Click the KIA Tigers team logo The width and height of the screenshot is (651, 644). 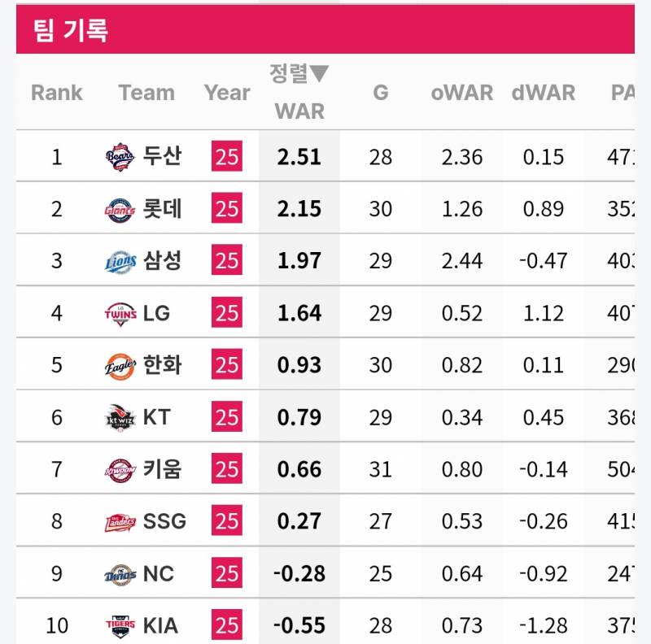tap(120, 625)
